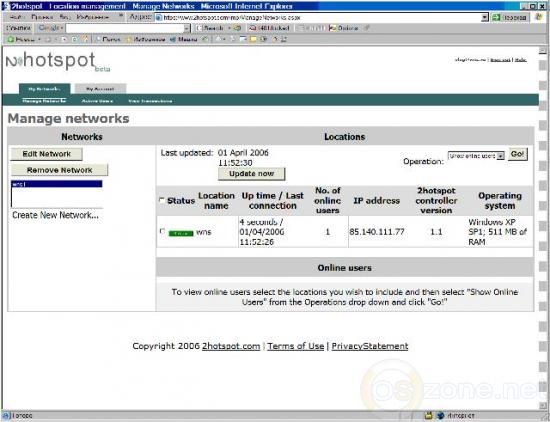Click the Edit Network button
Screen dimensions: 550x422
point(47,154)
